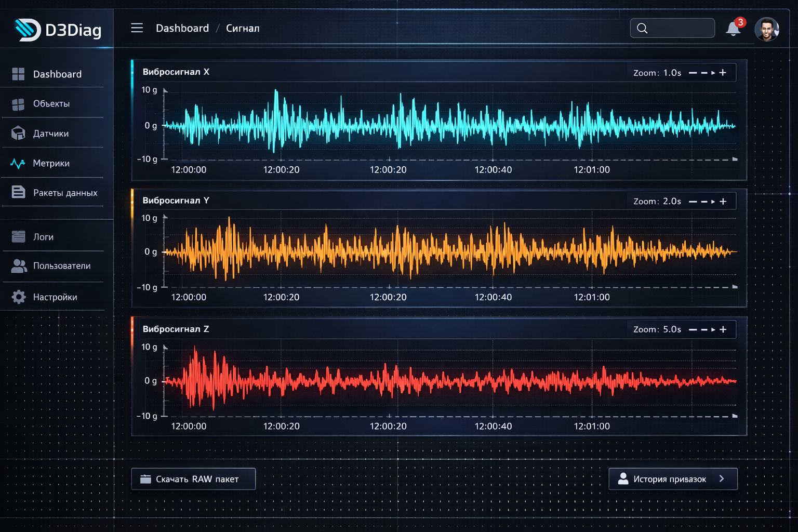Click the red waveform in Вибросигнал Z chart
The height and width of the screenshot is (532, 798).
449,381
